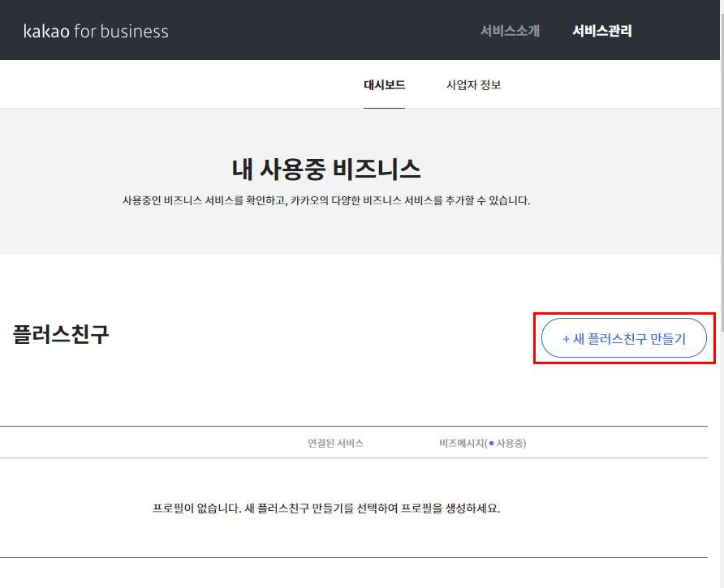
Task: Click the 프로필이 없습니다 empty-state message
Action: (x=326, y=509)
